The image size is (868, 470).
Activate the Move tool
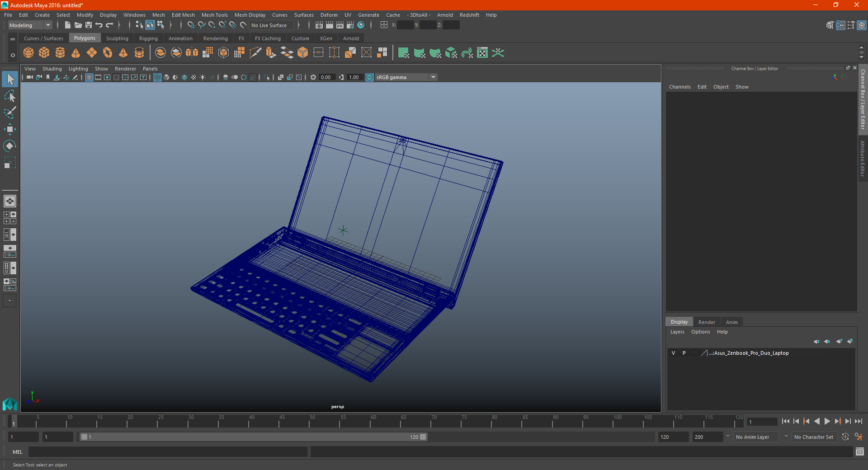tap(10, 129)
